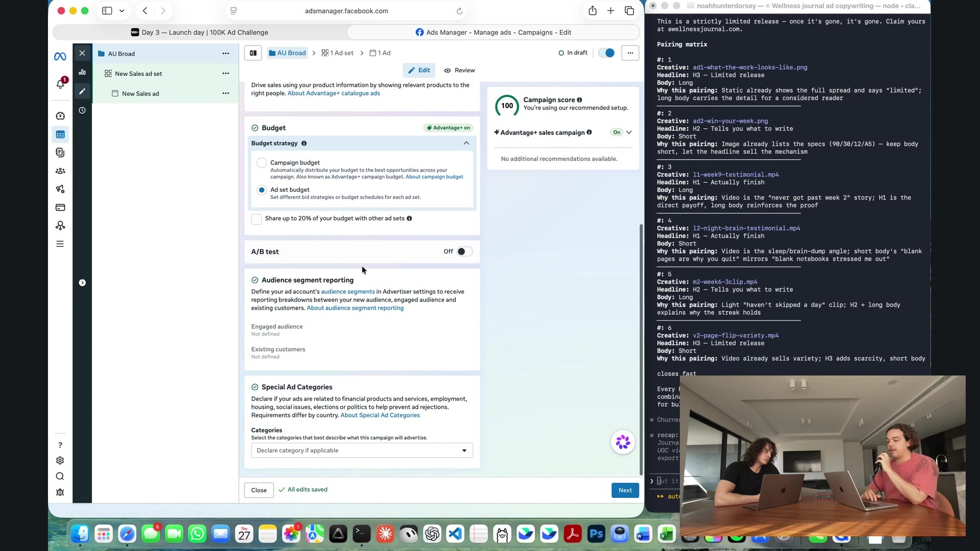This screenshot has width=980, height=551.
Task: Select Campaign budget radio button
Action: tap(262, 163)
